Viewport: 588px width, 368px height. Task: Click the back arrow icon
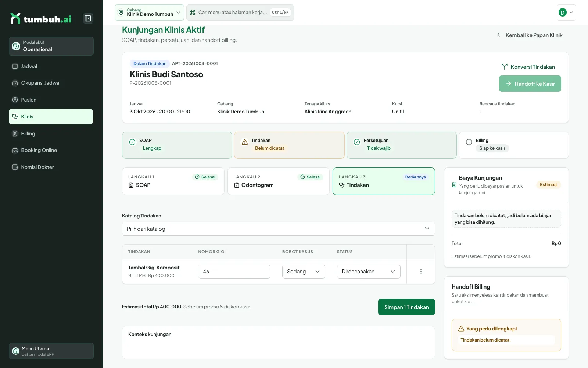click(x=499, y=35)
